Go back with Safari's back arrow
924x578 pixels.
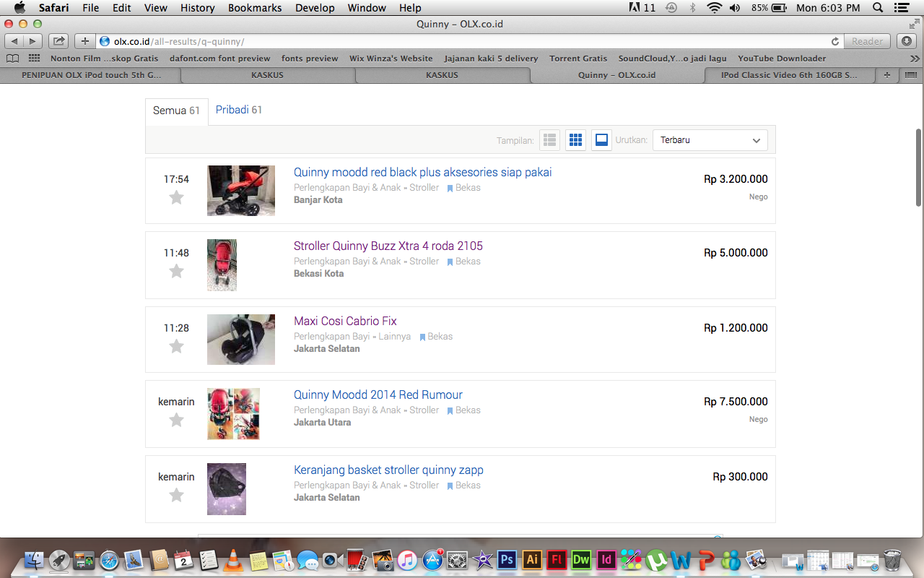click(x=14, y=41)
